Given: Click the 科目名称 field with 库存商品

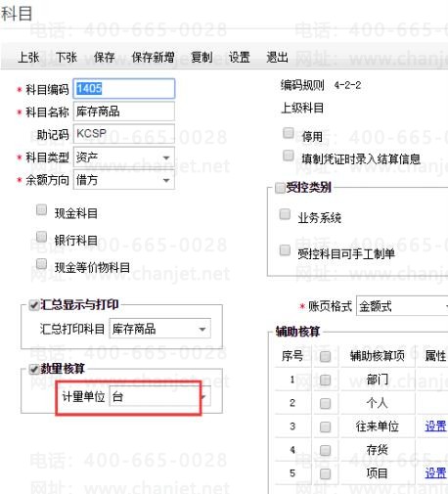Looking at the screenshot, I should pos(124,112).
